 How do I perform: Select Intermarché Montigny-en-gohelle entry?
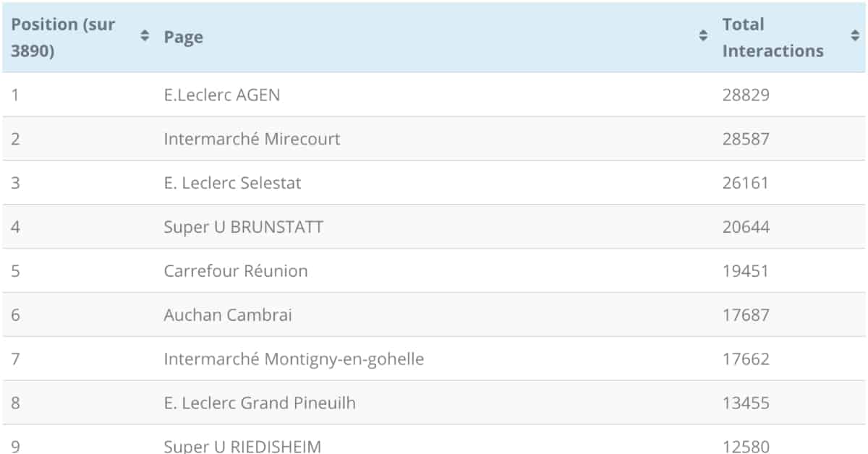pos(294,359)
